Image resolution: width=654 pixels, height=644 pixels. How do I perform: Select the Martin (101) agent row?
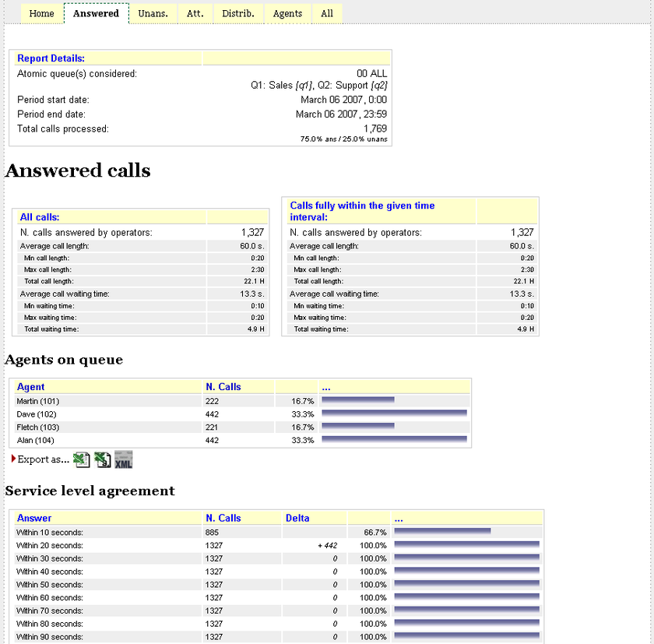[38, 401]
